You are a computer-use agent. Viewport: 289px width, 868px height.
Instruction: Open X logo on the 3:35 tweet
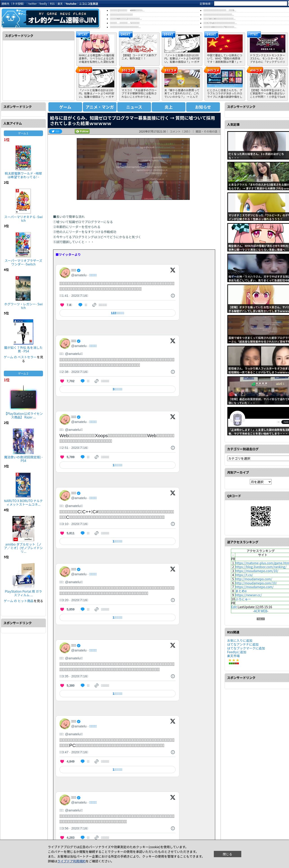[173, 645]
